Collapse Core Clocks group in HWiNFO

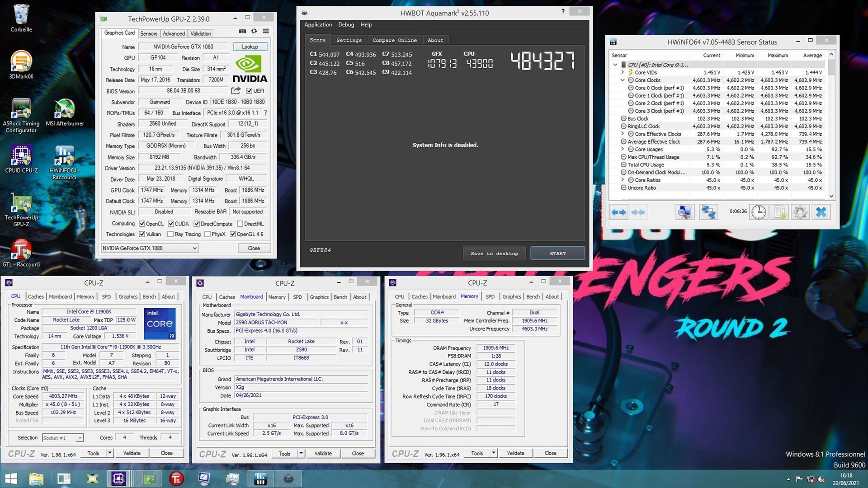coord(623,80)
